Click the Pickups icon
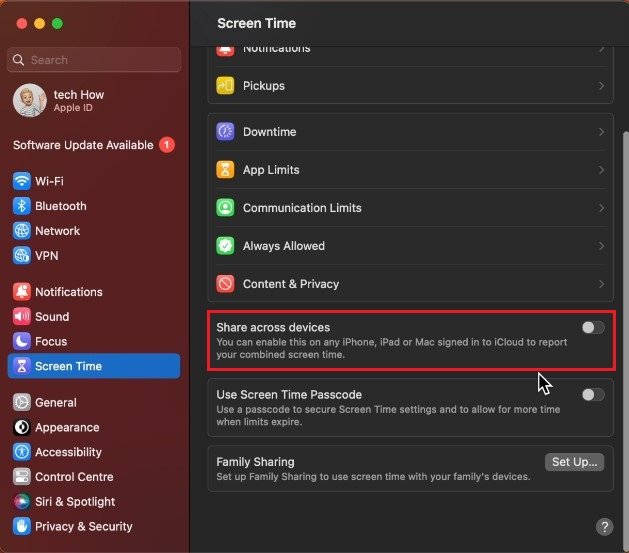This screenshot has height=553, width=629. tap(225, 86)
